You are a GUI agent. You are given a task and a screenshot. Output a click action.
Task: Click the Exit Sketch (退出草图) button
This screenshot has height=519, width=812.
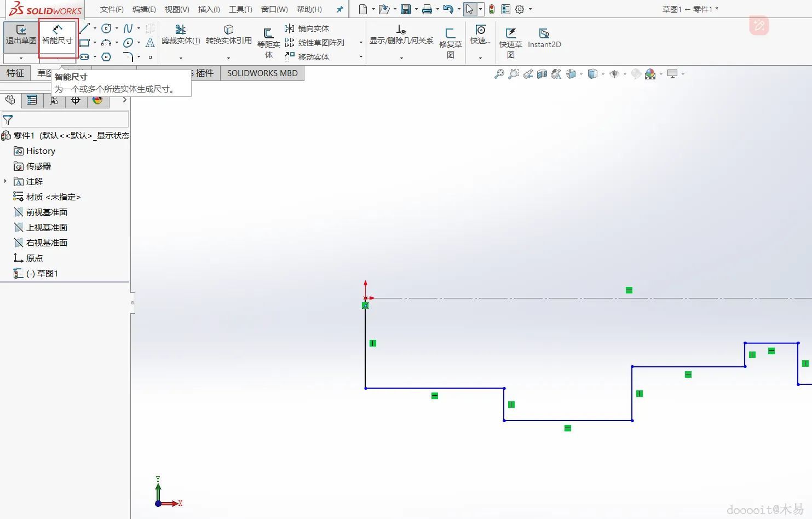[21, 35]
